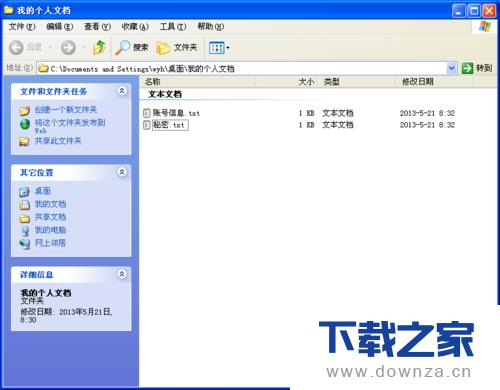Click the 账号信息.txt file icon
Viewport: 500px width, 390px height.
147,113
